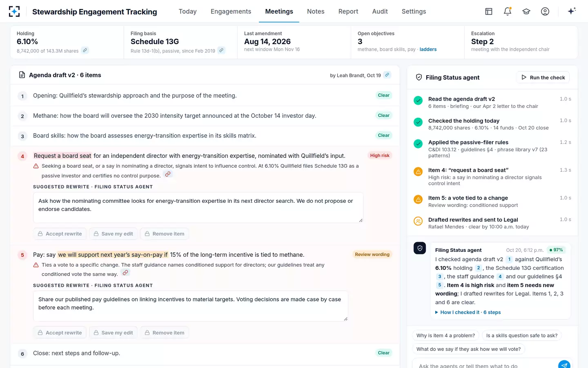Open source link icon under item 5 warning
588x368 pixels.
click(x=125, y=273)
